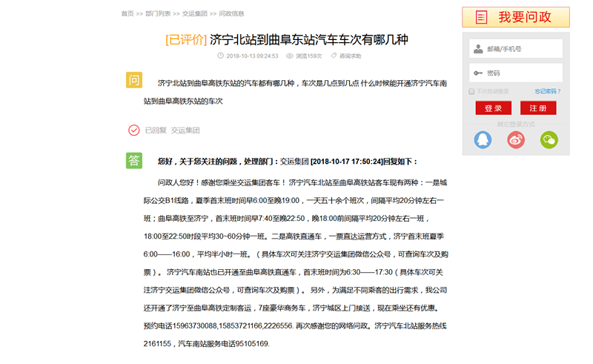The image size is (593, 364).
Task: Open the 忘记密码? link
Action: 548,92
